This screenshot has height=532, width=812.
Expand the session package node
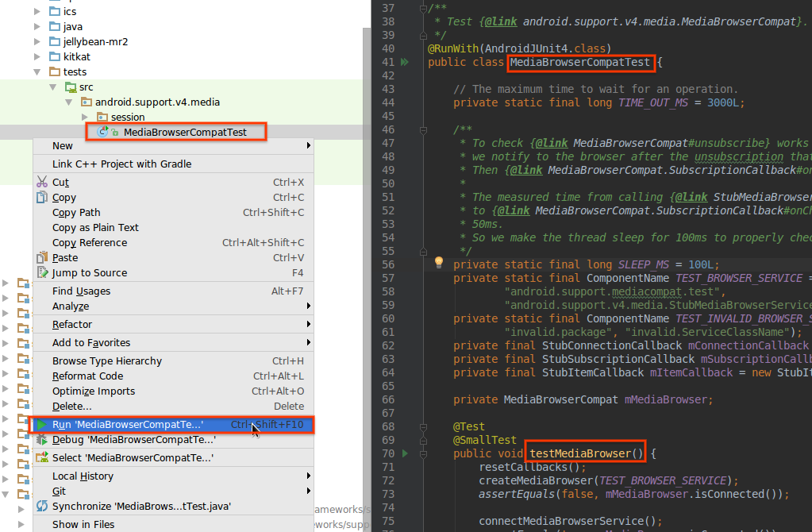click(x=85, y=118)
